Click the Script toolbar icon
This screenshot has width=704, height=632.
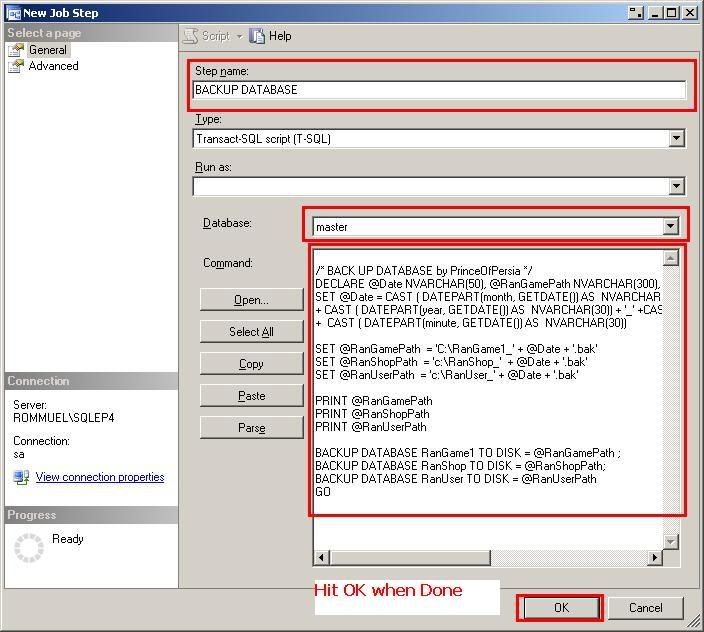[x=190, y=36]
